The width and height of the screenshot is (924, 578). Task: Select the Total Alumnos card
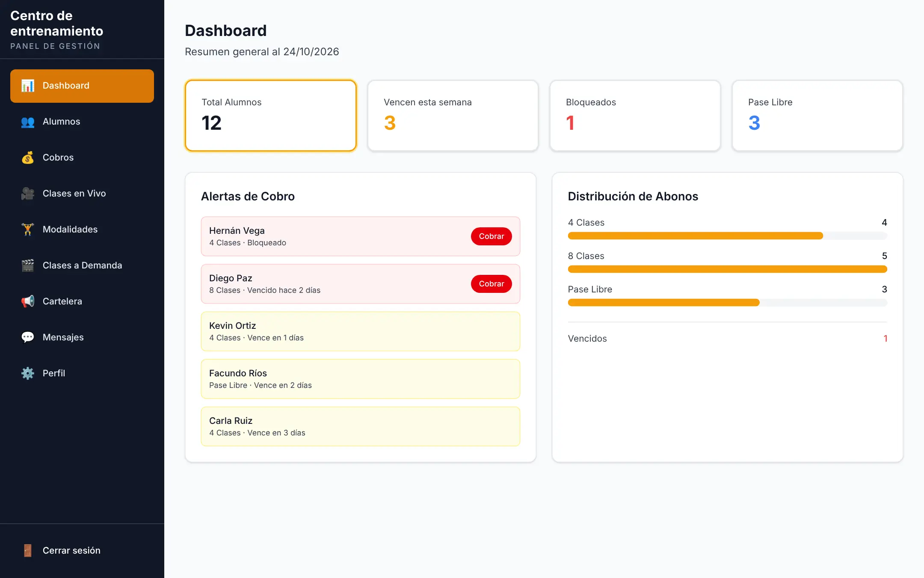tap(271, 116)
